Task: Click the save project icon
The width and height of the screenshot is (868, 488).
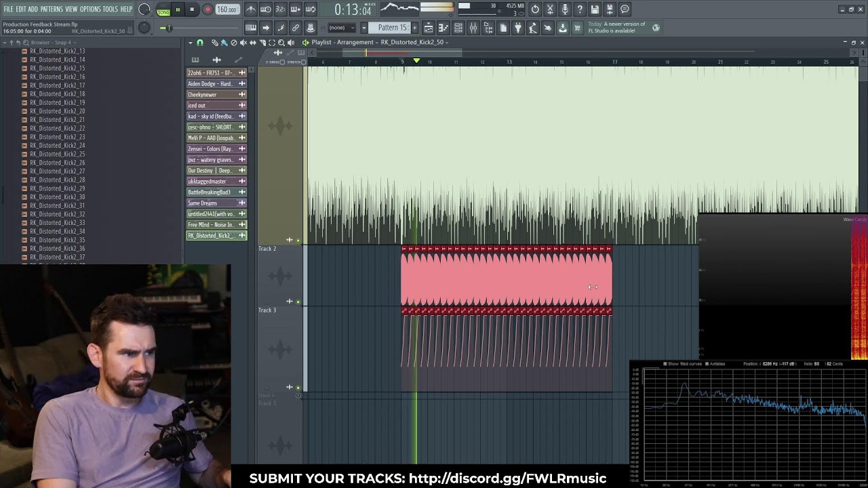Action: [x=595, y=9]
